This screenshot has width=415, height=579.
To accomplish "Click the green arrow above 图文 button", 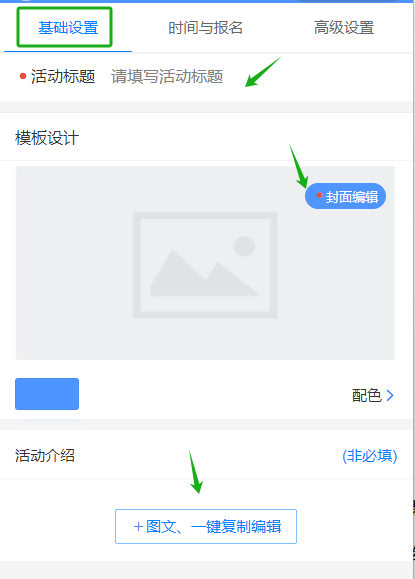I will point(196,472).
